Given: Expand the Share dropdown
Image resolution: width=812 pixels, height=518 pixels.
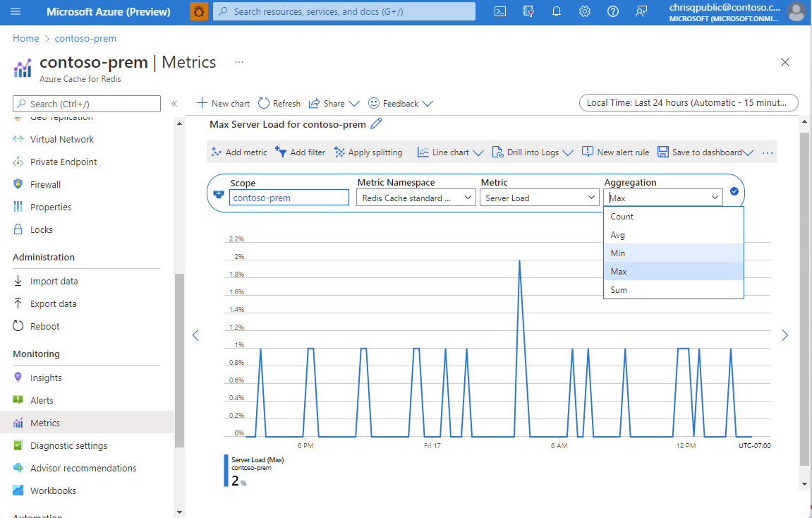Looking at the screenshot, I should (x=354, y=103).
